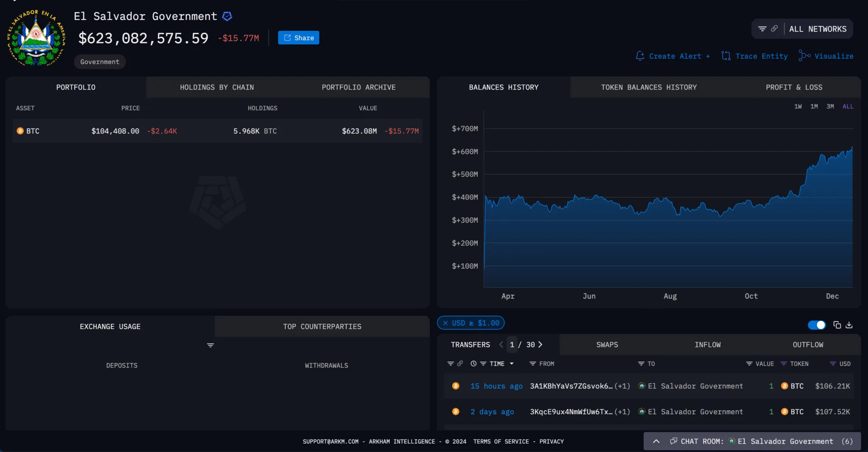Sort portfolio by HOLDINGS column header

263,108
